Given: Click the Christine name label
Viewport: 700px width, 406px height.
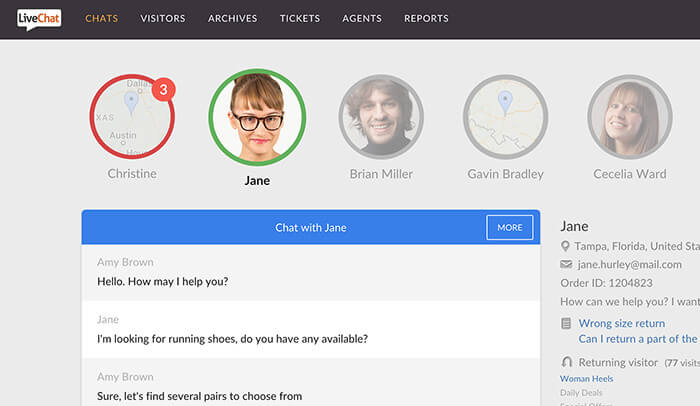Looking at the screenshot, I should 132,173.
